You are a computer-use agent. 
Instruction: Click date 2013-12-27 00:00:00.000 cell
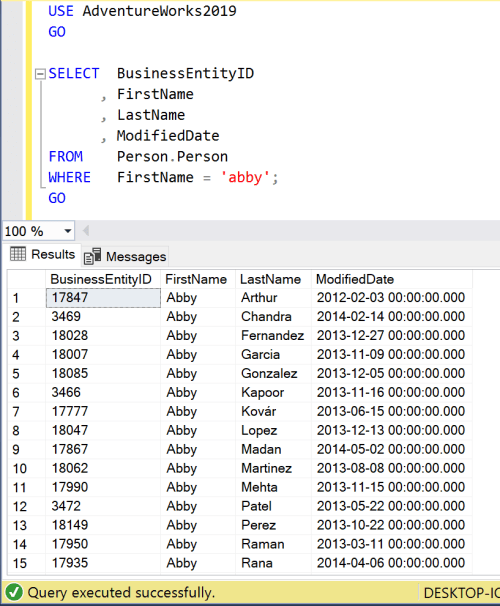(x=391, y=335)
